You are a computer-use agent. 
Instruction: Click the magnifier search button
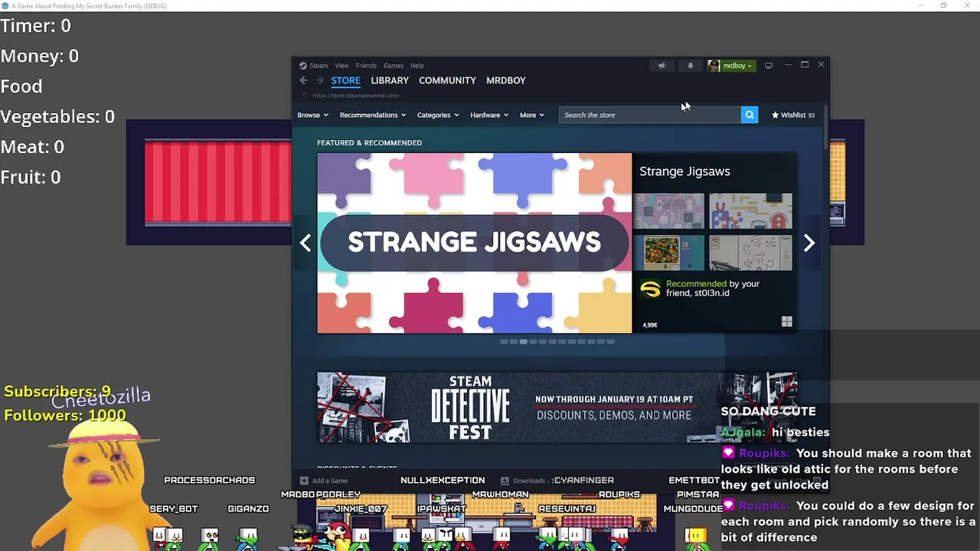point(750,115)
